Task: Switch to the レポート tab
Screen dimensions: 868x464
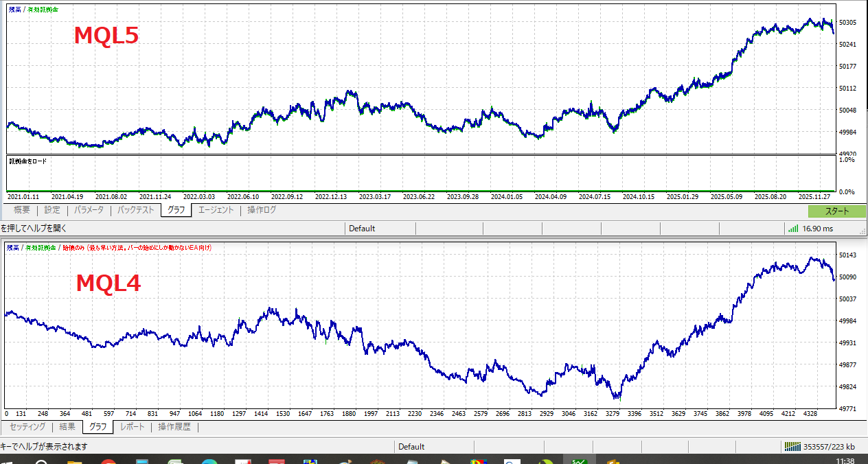Action: pos(133,427)
